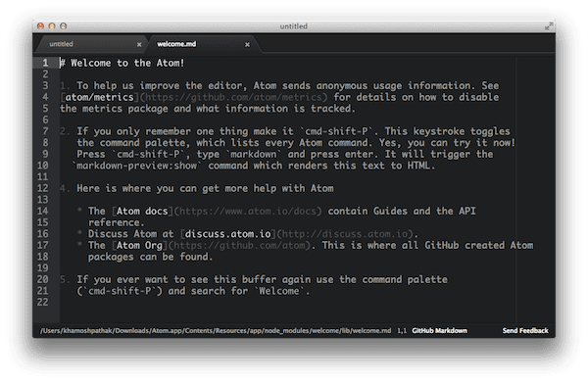The height and width of the screenshot is (383, 588).
Task: Click line number 12 in the gutter
Action: tap(42, 188)
